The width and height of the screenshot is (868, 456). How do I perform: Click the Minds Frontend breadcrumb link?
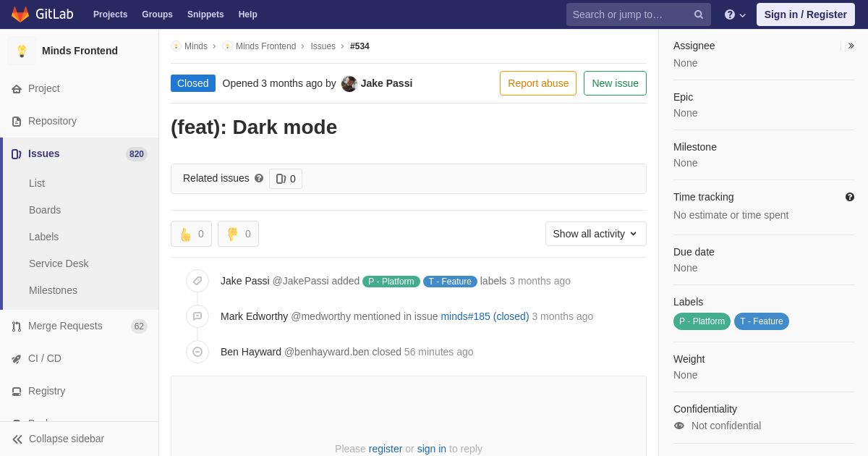click(x=265, y=46)
